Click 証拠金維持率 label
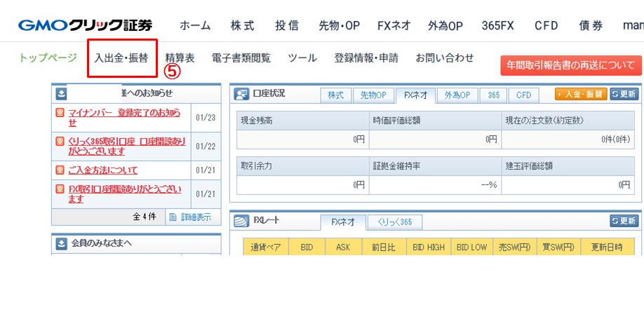This screenshot has width=644, height=333. coord(397,166)
